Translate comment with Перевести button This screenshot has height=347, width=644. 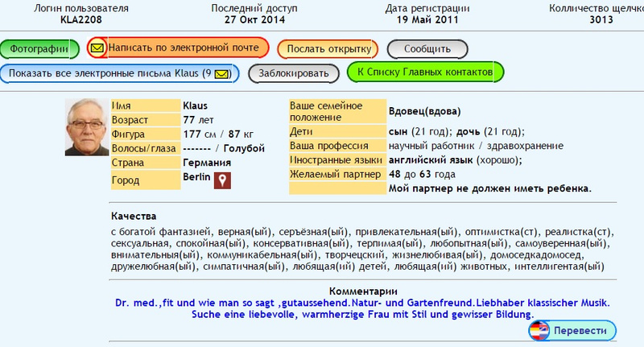572,331
